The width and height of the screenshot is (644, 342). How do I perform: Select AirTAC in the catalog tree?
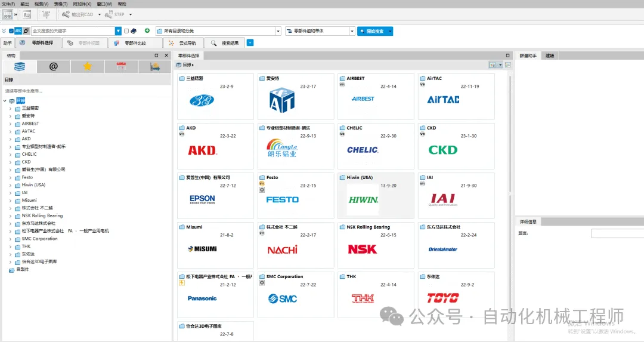(29, 131)
